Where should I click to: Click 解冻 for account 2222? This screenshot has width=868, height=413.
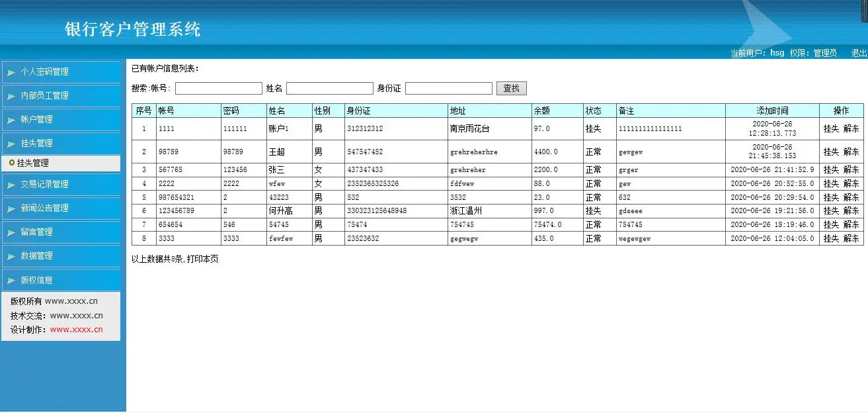pyautogui.click(x=851, y=183)
